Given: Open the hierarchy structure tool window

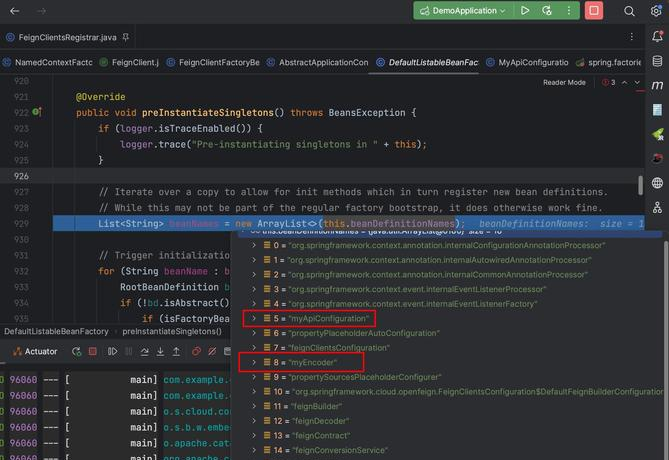Looking at the screenshot, I should [x=657, y=208].
